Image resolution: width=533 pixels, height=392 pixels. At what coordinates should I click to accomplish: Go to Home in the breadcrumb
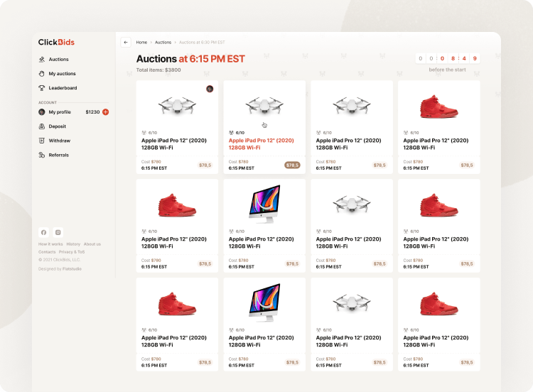pyautogui.click(x=141, y=43)
